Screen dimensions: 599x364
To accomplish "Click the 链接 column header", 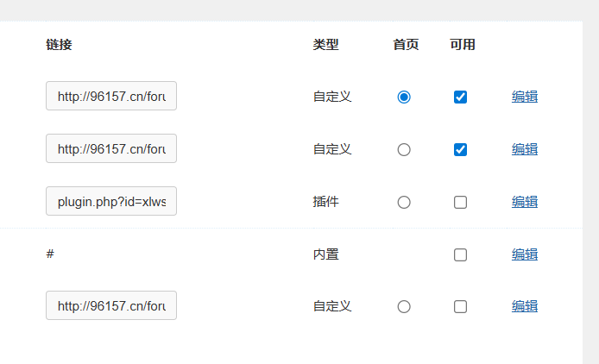I will click(x=59, y=45).
